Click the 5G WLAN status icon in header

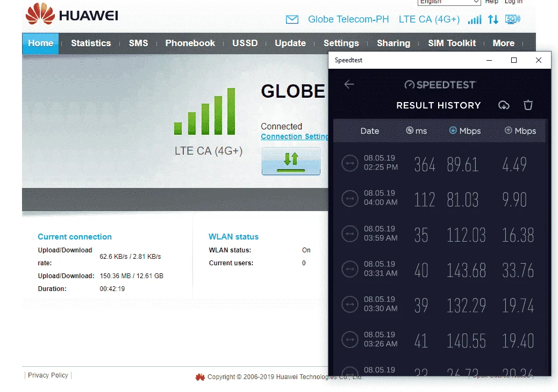(x=512, y=19)
